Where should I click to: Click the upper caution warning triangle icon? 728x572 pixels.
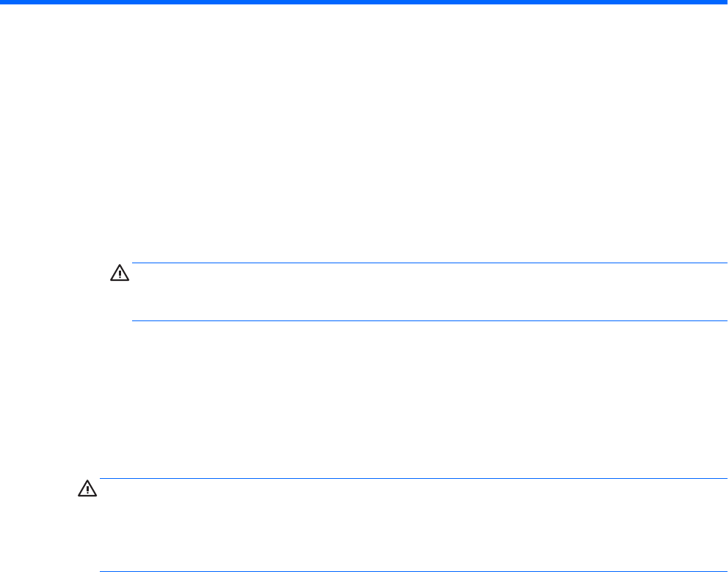(119, 274)
